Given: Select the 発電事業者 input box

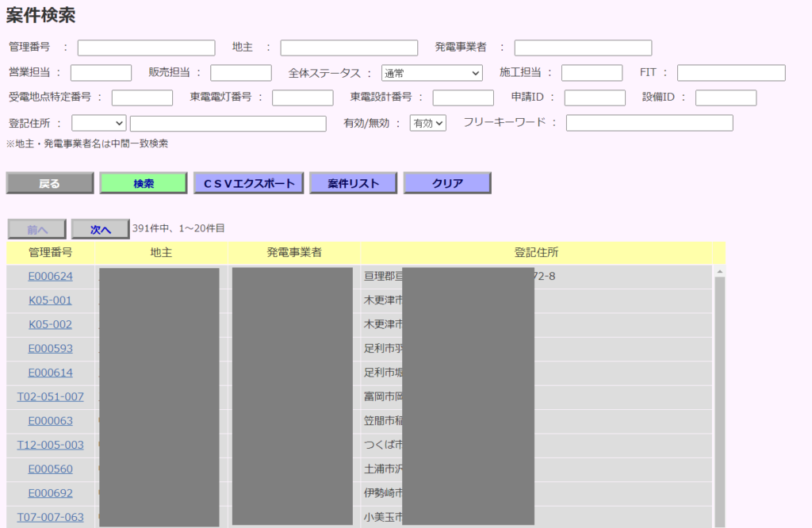Looking at the screenshot, I should coord(583,48).
